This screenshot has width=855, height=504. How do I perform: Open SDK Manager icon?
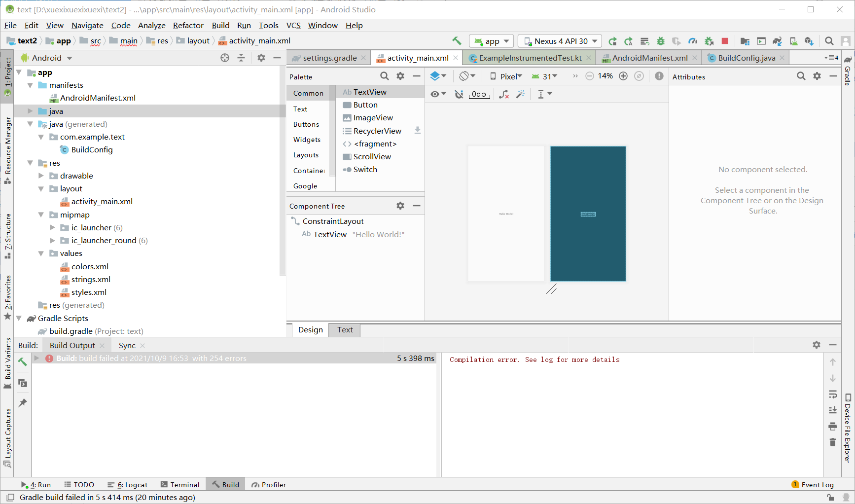pyautogui.click(x=809, y=41)
